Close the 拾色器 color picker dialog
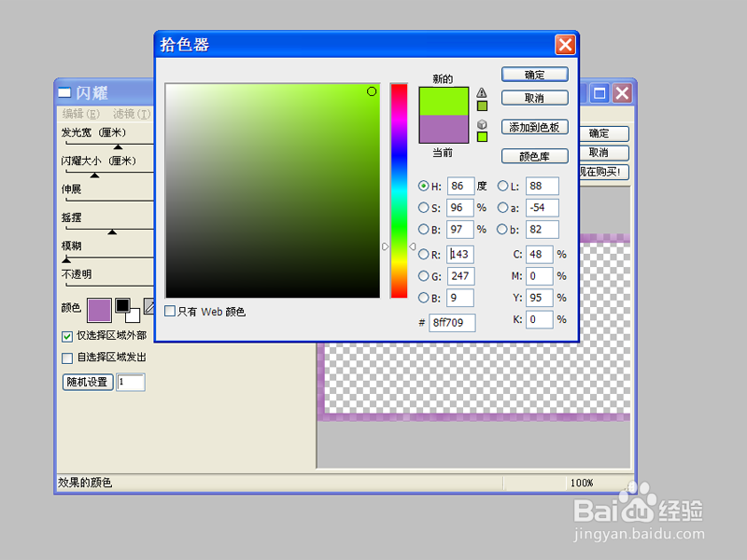The width and height of the screenshot is (747, 560). (566, 45)
